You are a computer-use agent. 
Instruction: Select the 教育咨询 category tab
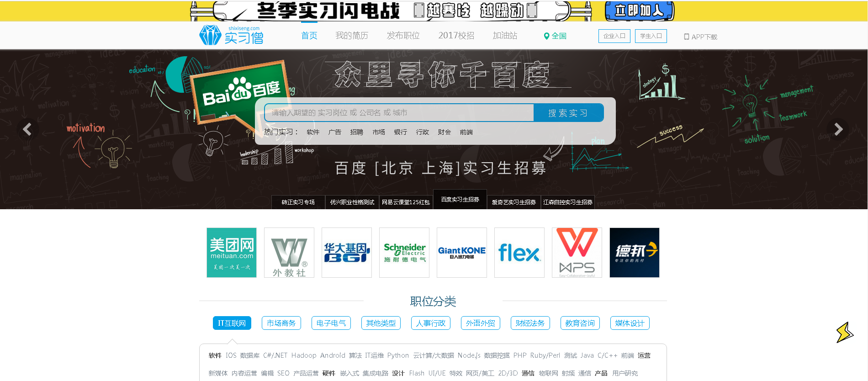point(580,323)
